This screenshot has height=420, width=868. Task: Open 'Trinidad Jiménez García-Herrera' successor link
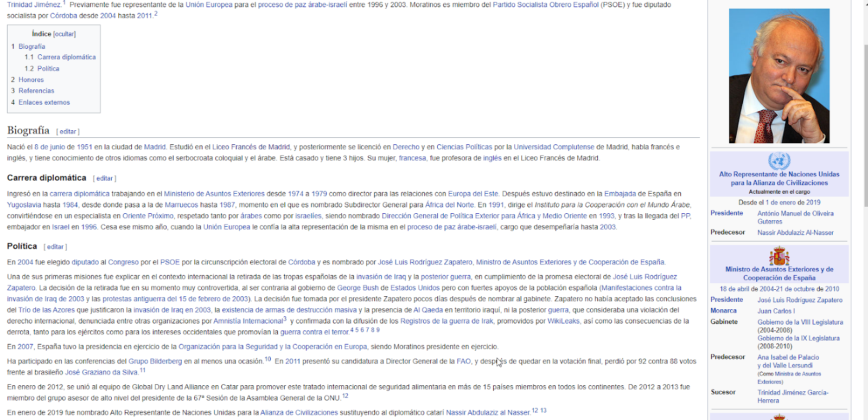pyautogui.click(x=793, y=397)
